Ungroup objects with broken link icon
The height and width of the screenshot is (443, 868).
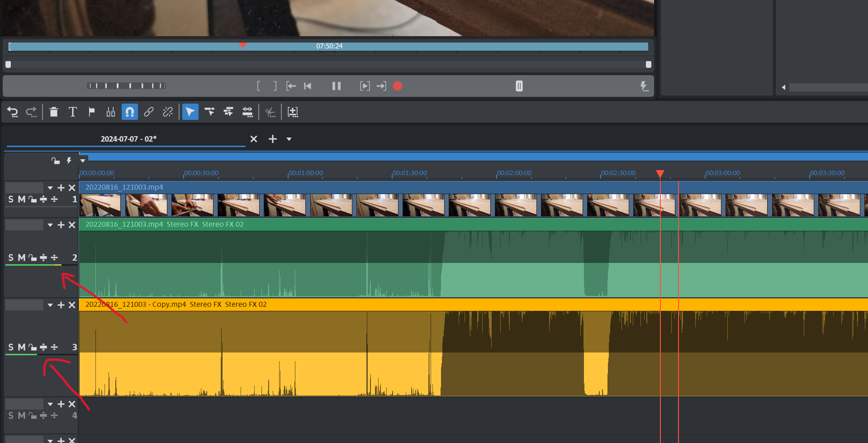(x=168, y=112)
